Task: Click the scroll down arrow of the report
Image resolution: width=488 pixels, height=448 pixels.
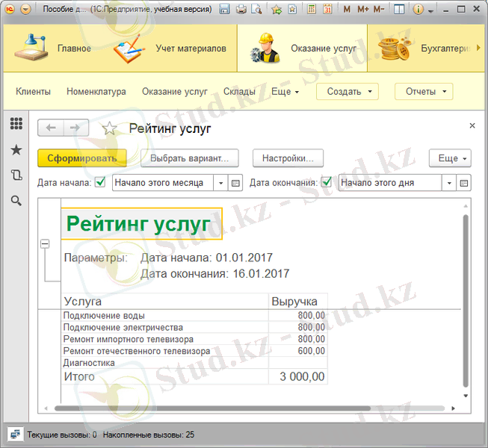Action: coord(466,396)
